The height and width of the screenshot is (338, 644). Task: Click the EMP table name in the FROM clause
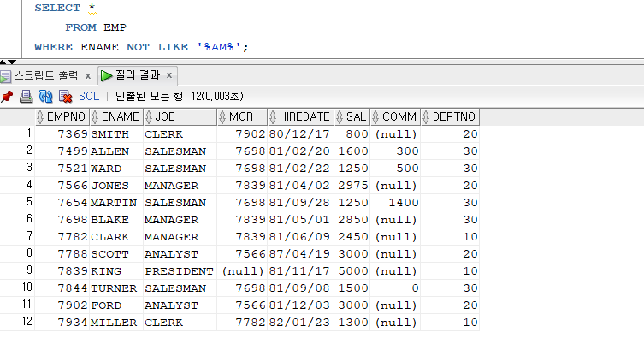[115, 27]
